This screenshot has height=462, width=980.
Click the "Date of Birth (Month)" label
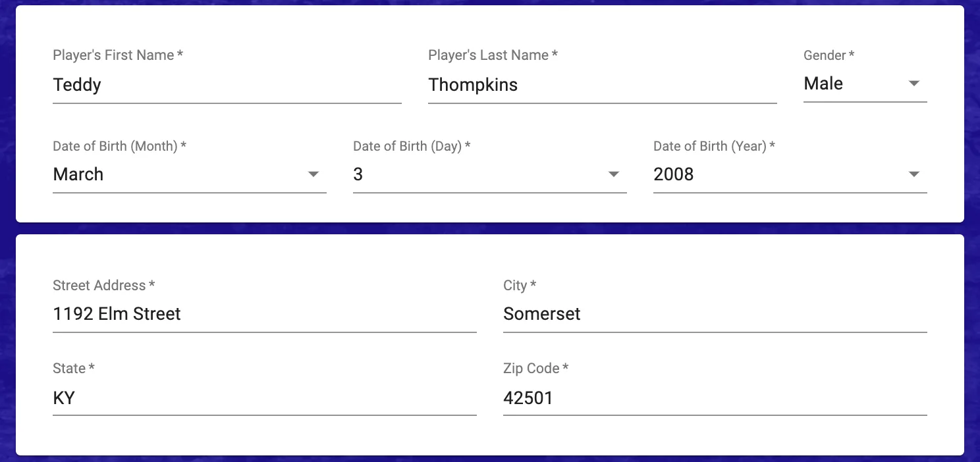coord(115,146)
